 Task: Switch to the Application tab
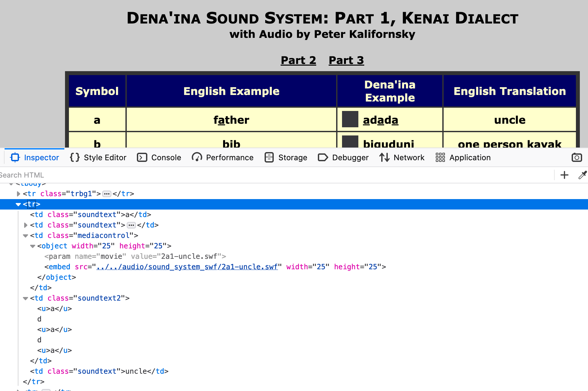pyautogui.click(x=463, y=158)
